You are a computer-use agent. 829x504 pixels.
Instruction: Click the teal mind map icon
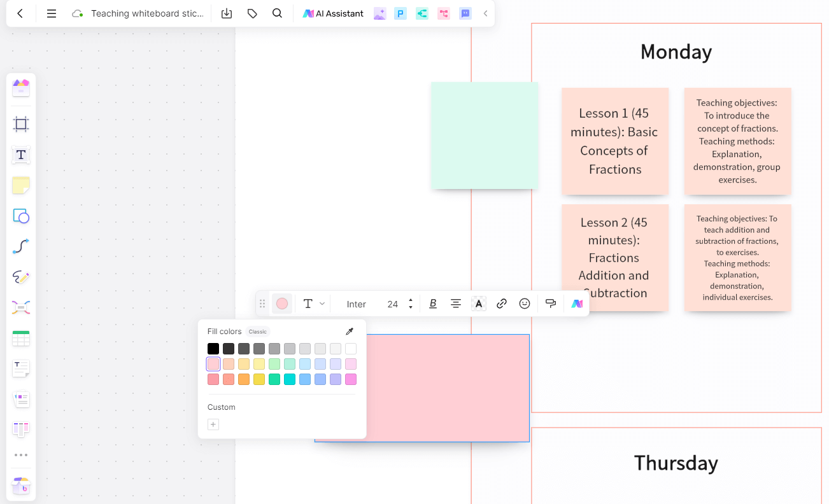[x=422, y=13]
